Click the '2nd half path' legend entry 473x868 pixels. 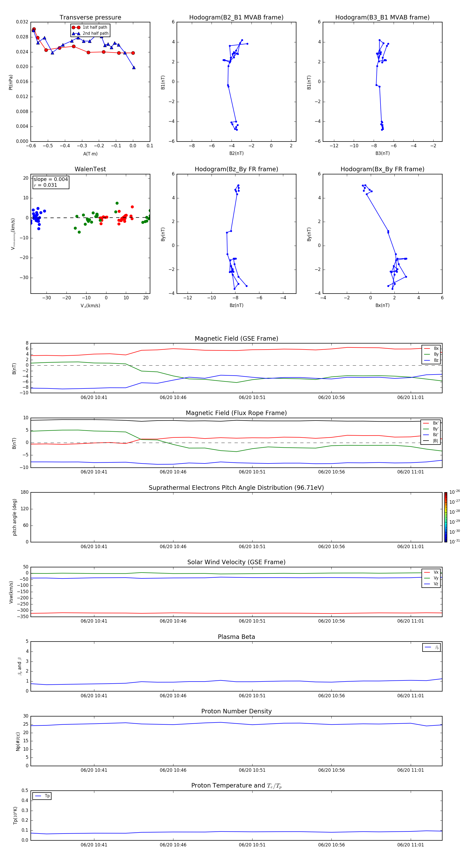click(x=90, y=33)
